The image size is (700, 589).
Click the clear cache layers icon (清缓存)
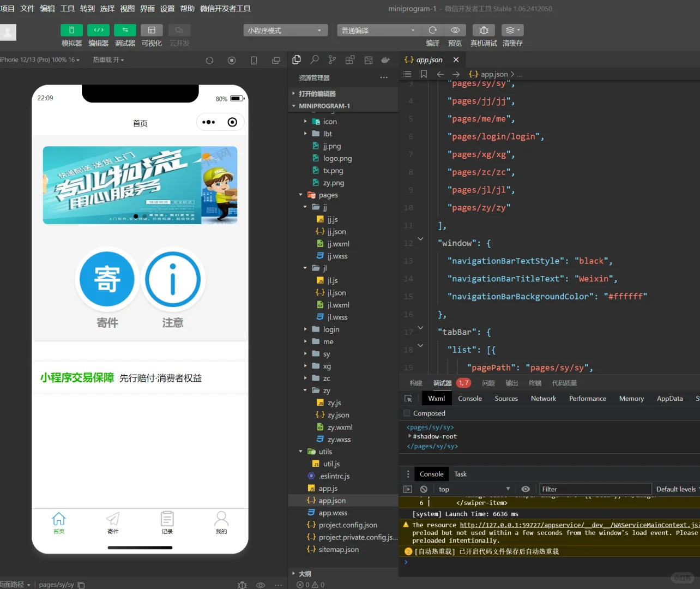(x=512, y=30)
